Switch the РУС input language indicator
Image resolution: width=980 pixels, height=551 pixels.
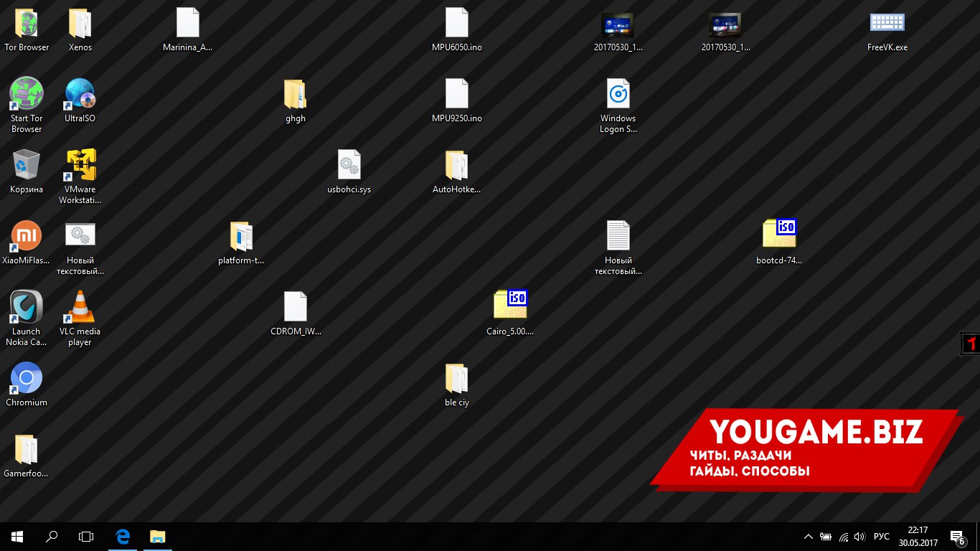point(882,537)
